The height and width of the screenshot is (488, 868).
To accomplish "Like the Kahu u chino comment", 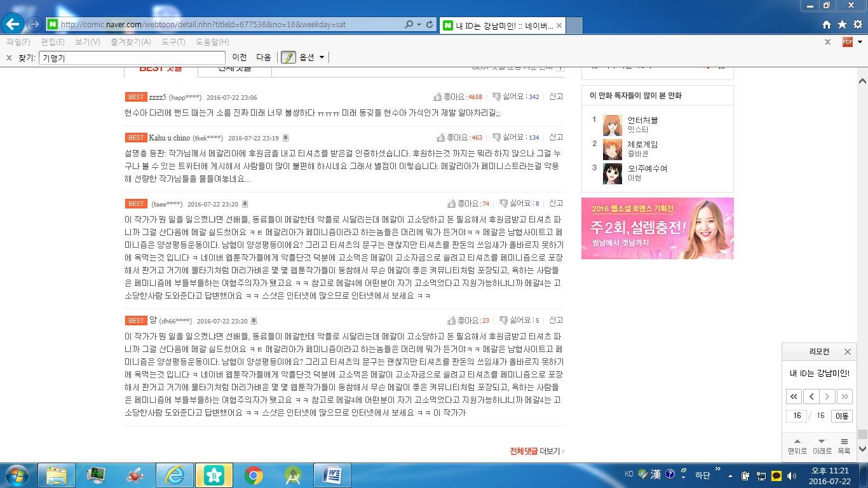I will click(459, 137).
